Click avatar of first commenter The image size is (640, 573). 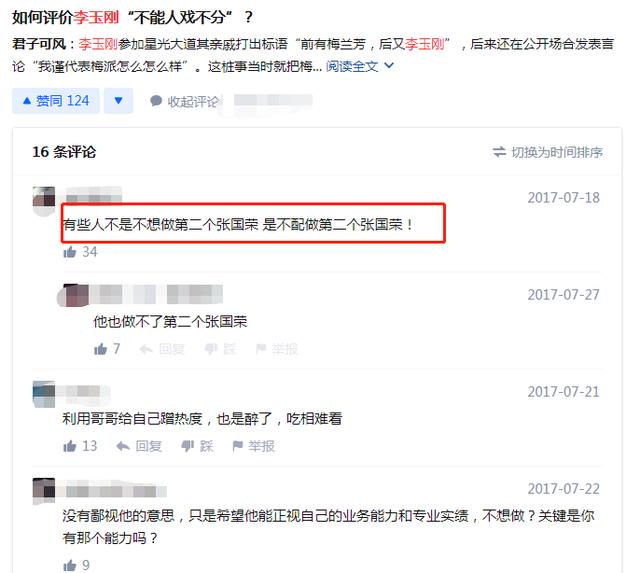[x=44, y=198]
